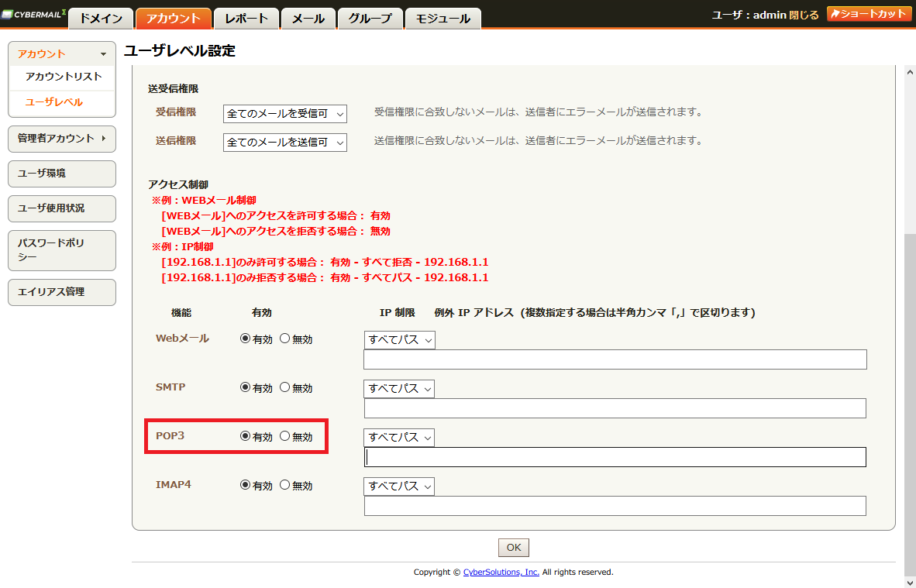Open アカウントリスト in the sidebar
The height and width of the screenshot is (588, 916).
pos(64,77)
